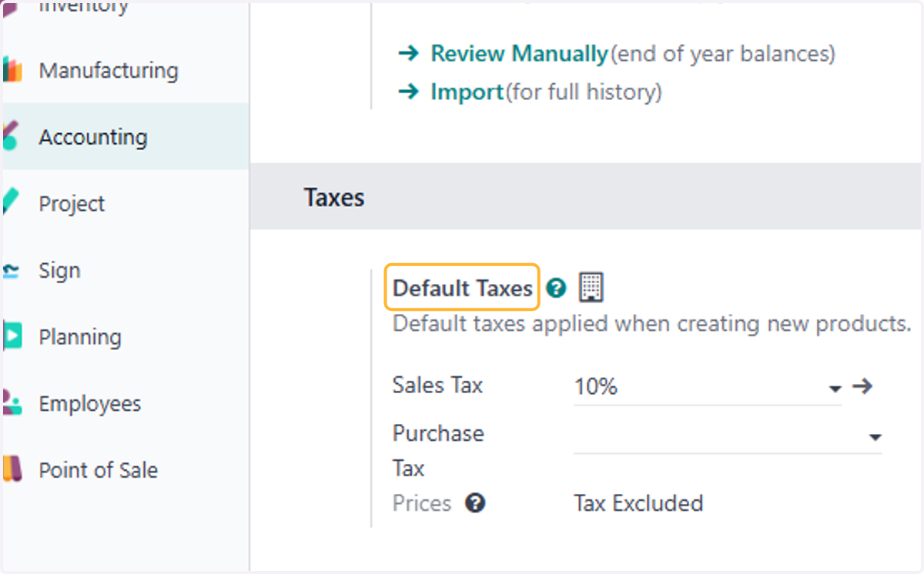Screen dimensions: 924x574
Task: Click the Manufacturing app icon
Action: point(12,71)
